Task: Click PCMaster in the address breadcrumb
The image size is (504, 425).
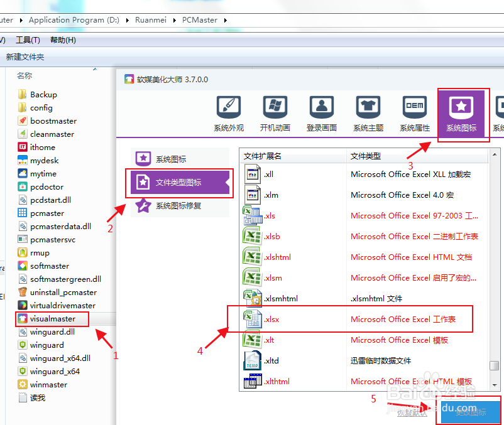Action: (200, 20)
